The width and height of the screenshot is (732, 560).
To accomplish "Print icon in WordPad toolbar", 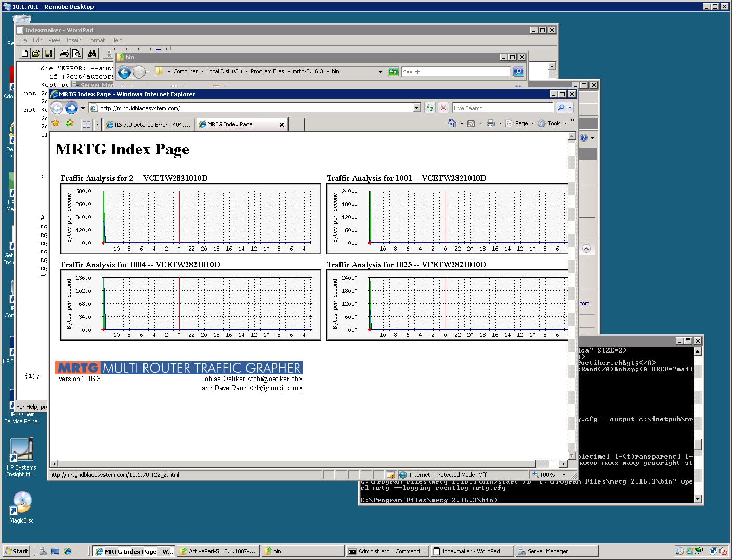I will coord(64,53).
